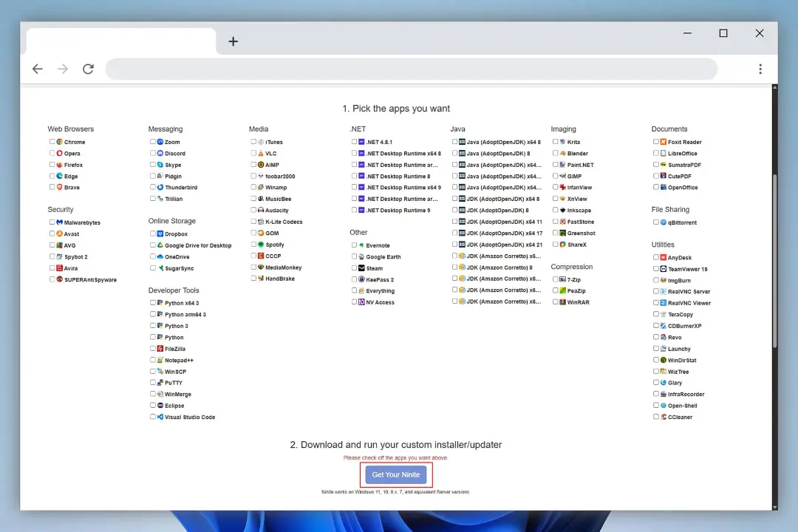The width and height of the screenshot is (798, 532).
Task: Click the VLC cone icon
Action: pyautogui.click(x=261, y=153)
